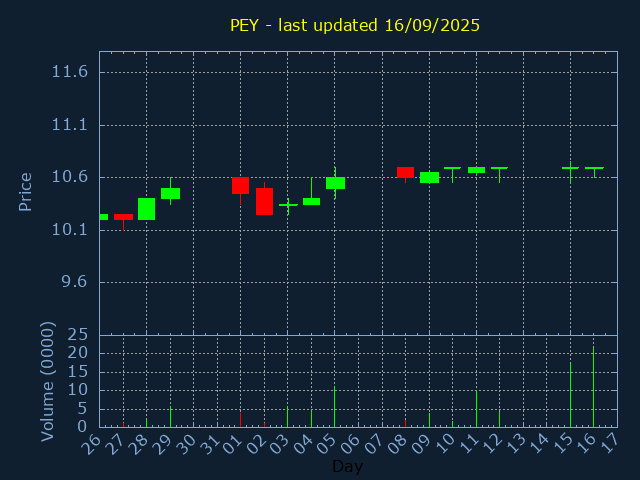The height and width of the screenshot is (480, 640).
Task: Click the day 06 x-axis label
Action: click(351, 444)
